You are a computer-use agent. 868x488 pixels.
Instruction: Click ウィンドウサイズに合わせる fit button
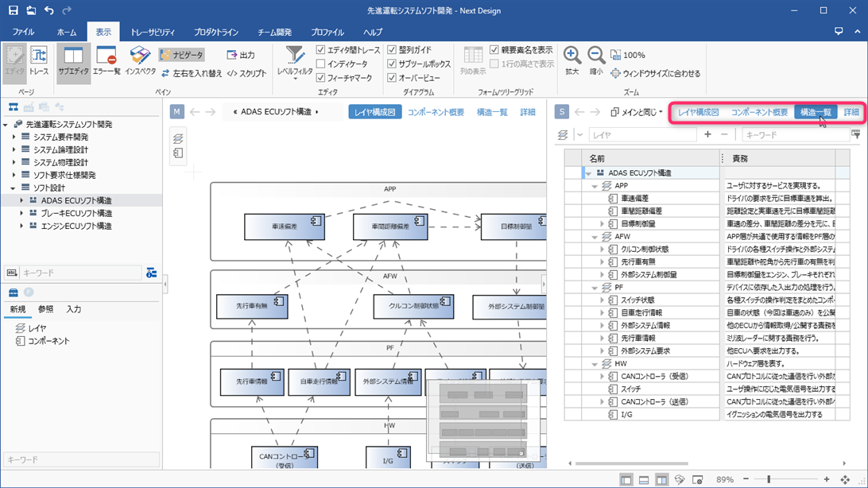coord(656,73)
